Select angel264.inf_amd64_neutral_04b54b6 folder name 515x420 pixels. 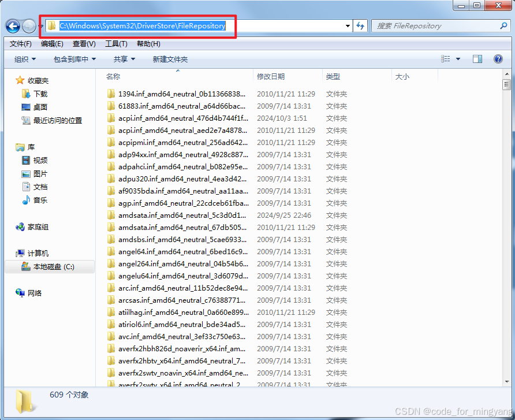coord(183,264)
